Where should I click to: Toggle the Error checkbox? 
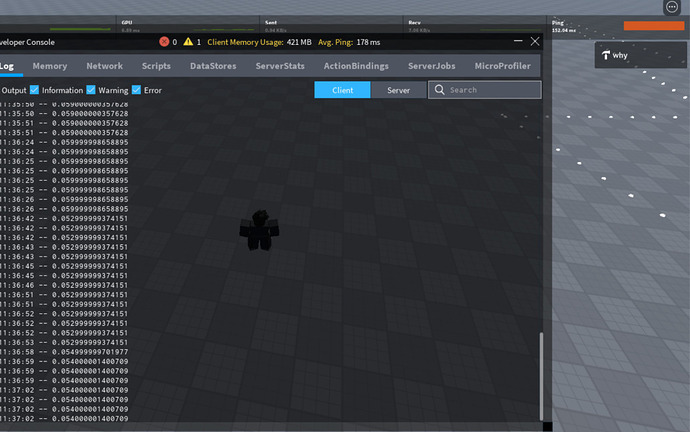coord(136,90)
